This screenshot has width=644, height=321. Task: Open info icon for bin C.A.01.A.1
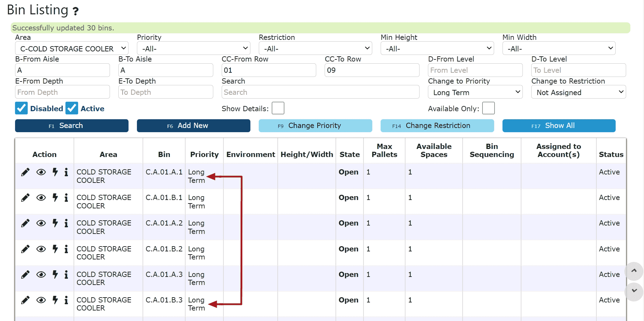coord(66,172)
